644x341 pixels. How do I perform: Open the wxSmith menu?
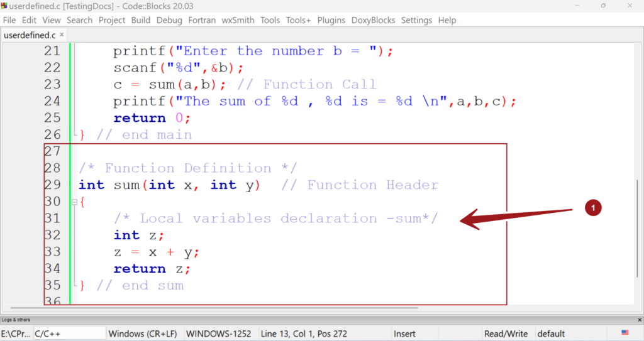[x=238, y=20]
